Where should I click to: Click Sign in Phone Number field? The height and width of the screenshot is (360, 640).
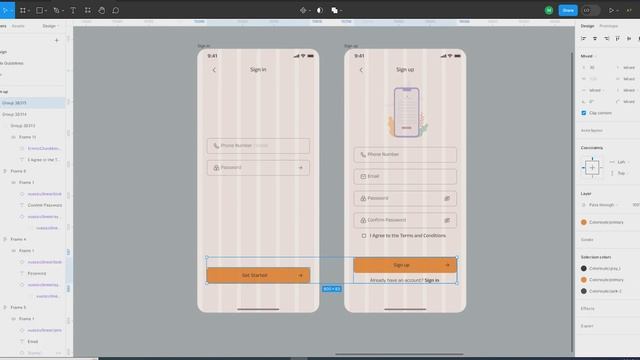point(258,146)
